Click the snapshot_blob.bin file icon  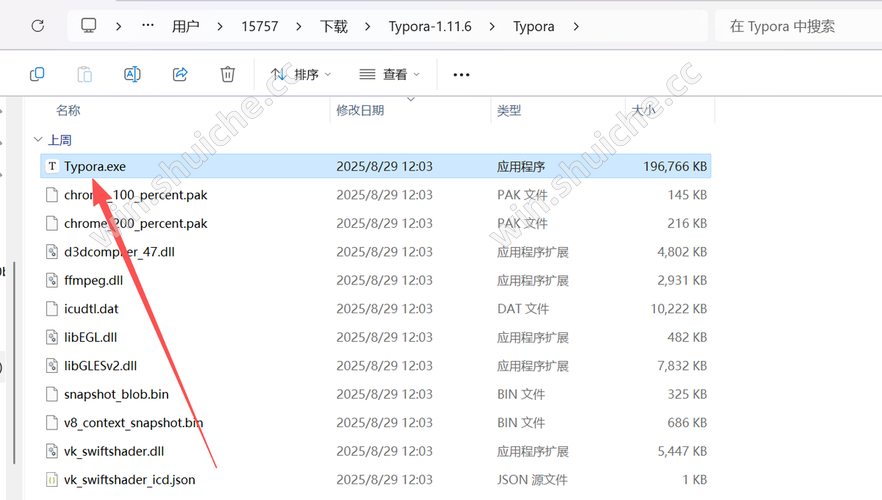52,394
